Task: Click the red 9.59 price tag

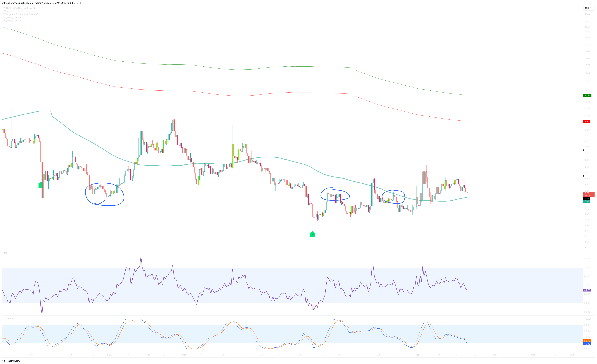Action: (x=587, y=121)
